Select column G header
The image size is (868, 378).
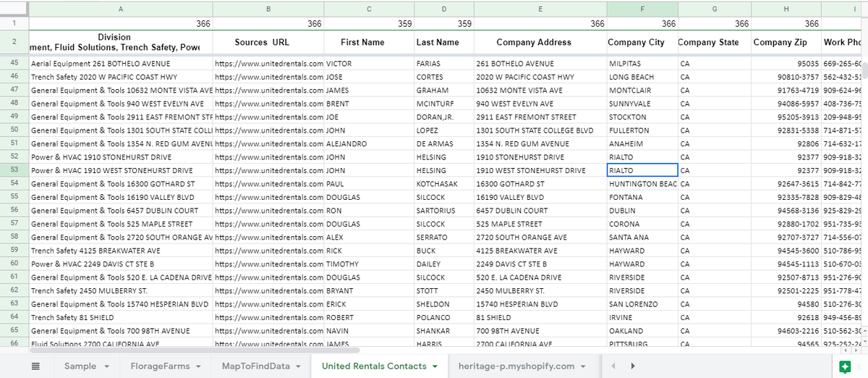[x=714, y=8]
